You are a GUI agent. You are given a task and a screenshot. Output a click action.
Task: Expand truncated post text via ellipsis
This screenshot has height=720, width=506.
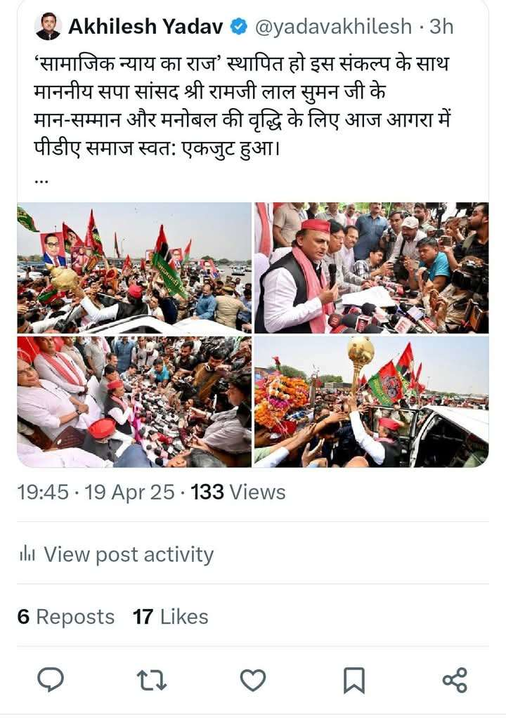41,180
